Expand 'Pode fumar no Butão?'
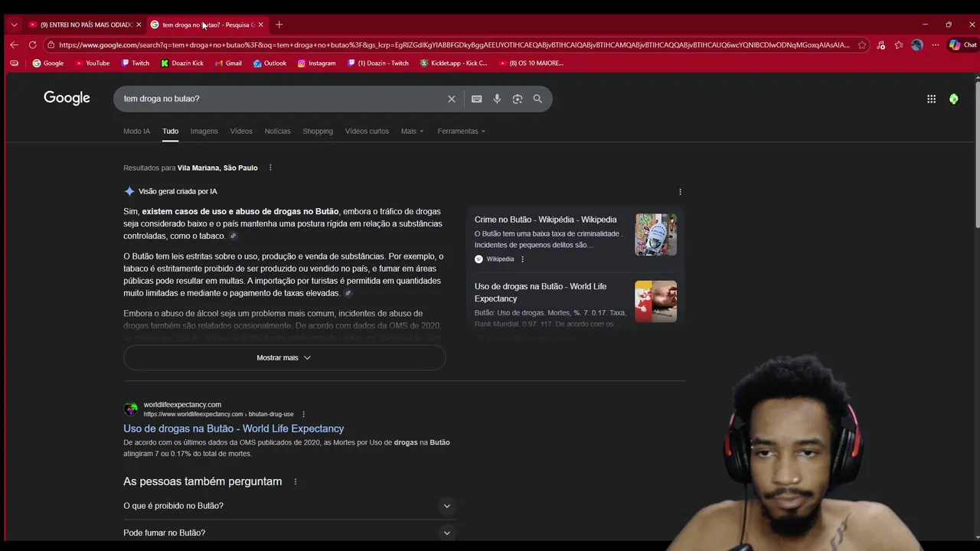Image resolution: width=980 pixels, height=551 pixels. click(x=289, y=533)
